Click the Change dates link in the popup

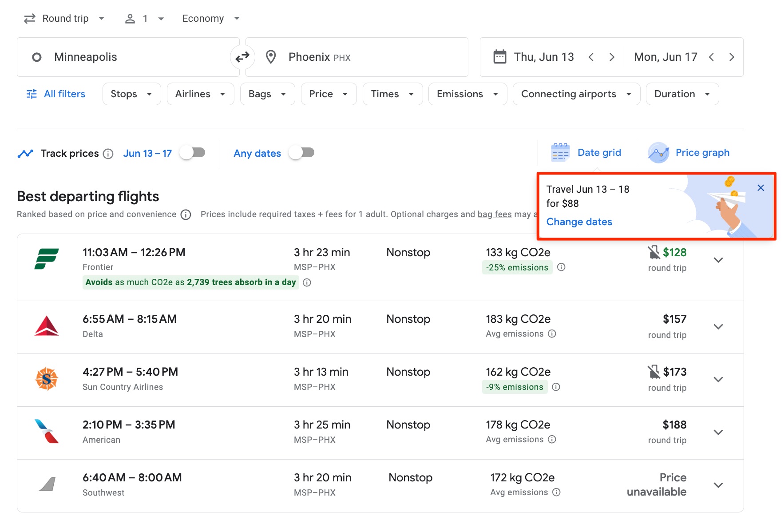pyautogui.click(x=579, y=222)
